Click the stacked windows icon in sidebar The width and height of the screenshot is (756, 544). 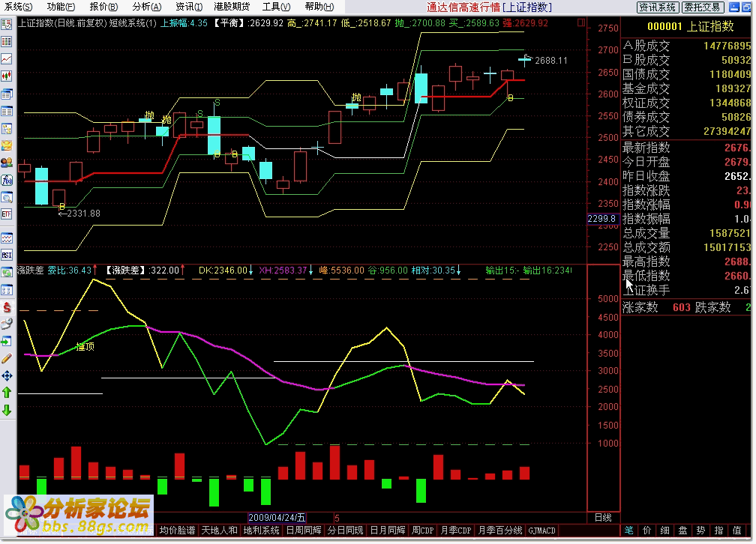(7, 94)
